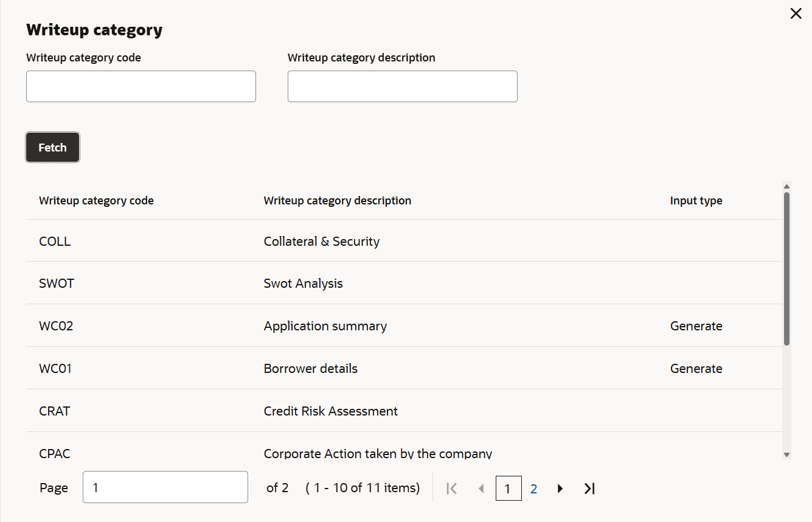Click the Page number input field
812x522 pixels.
coord(165,487)
